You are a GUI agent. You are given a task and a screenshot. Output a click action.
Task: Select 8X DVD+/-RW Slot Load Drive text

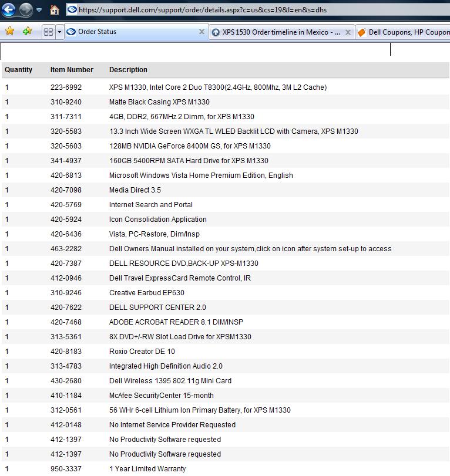(x=180, y=337)
